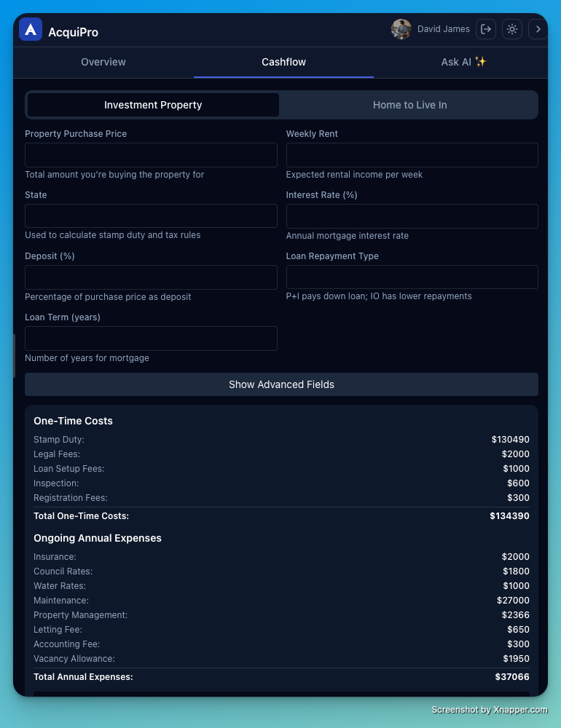Select the Insurance value $2000
This screenshot has width=561, height=728.
[x=515, y=557]
